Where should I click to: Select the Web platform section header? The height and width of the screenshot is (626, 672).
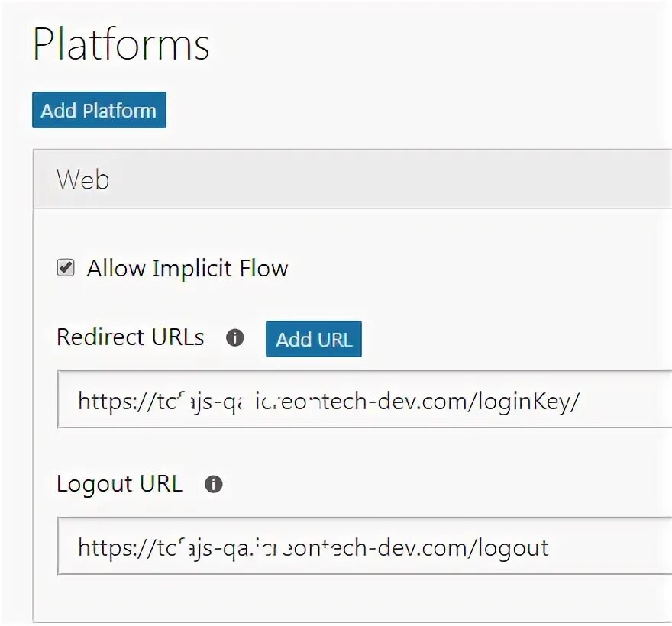click(351, 179)
